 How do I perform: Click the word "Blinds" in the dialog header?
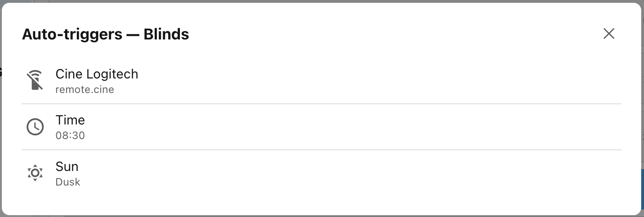pyautogui.click(x=166, y=34)
